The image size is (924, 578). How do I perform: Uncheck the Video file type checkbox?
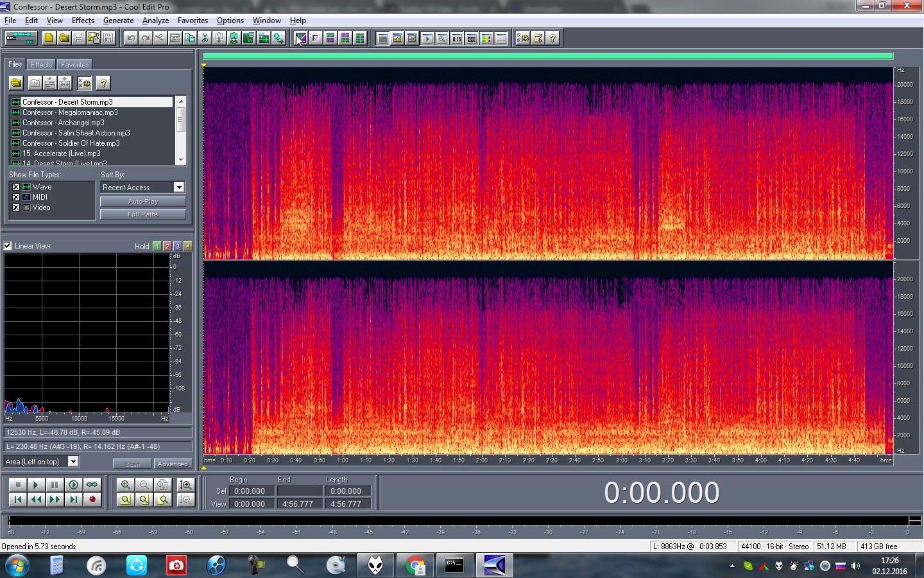pos(16,207)
